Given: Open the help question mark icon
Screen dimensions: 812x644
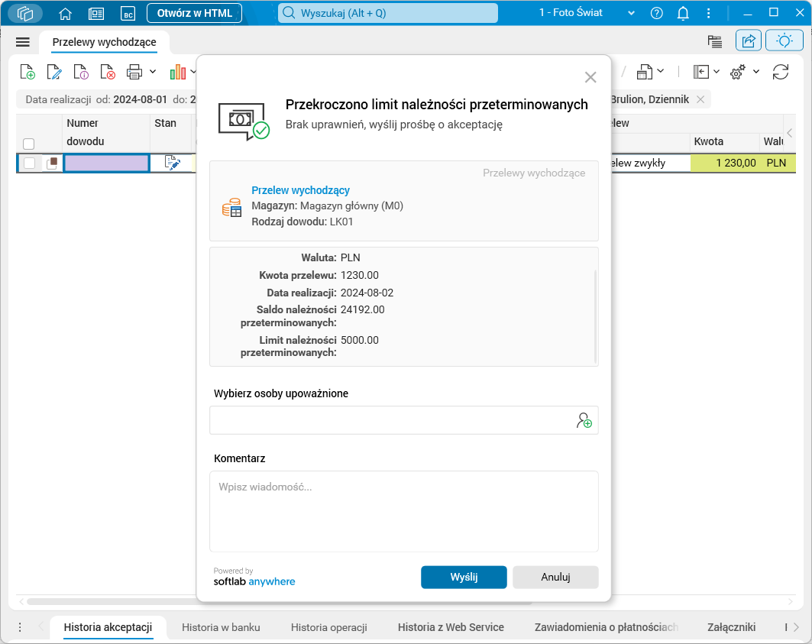Looking at the screenshot, I should pos(657,14).
